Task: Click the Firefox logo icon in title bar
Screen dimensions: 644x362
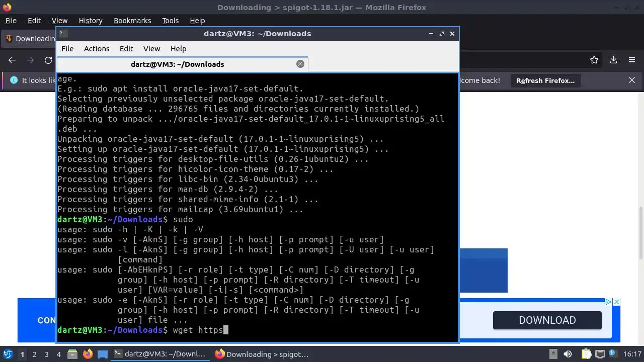Action: coord(7,7)
